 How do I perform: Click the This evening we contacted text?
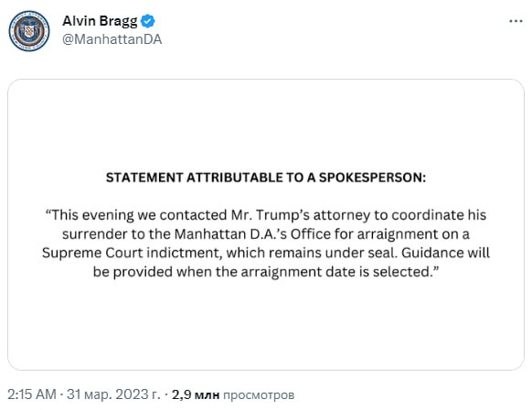pos(136,215)
